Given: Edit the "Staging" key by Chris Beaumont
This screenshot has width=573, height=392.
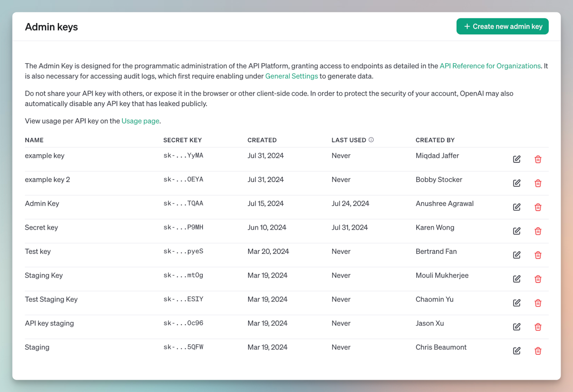Looking at the screenshot, I should tap(516, 351).
